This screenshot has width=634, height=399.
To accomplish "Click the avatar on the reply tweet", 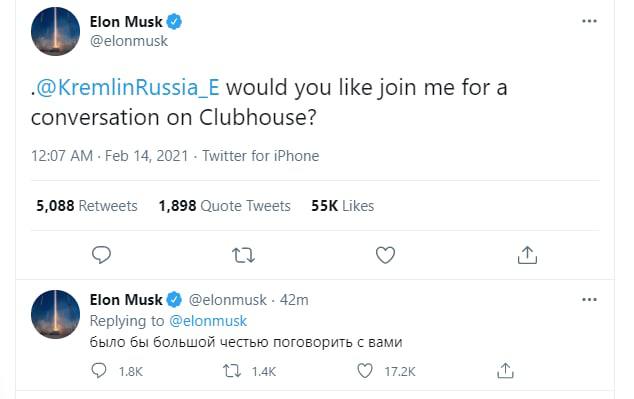I will (55, 314).
